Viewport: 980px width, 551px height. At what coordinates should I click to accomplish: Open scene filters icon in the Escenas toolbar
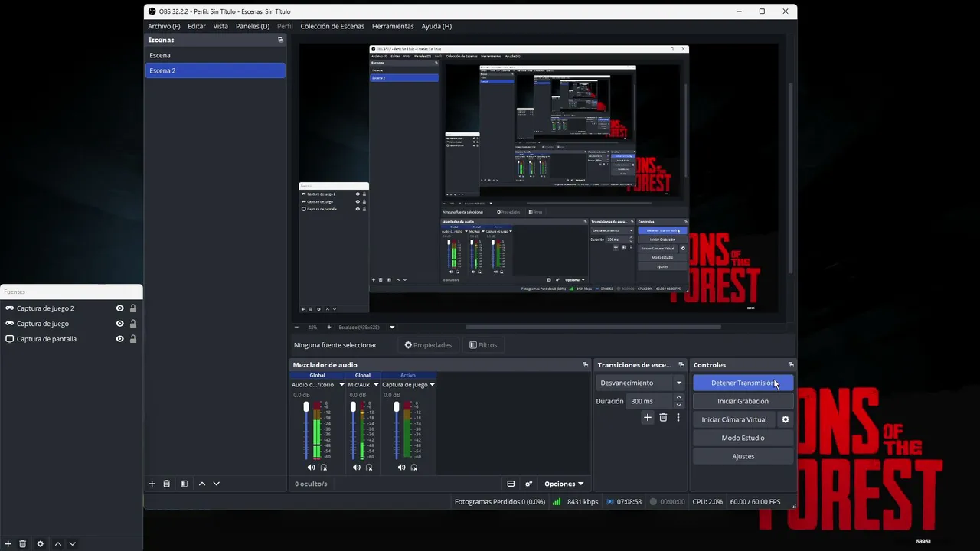click(x=184, y=484)
